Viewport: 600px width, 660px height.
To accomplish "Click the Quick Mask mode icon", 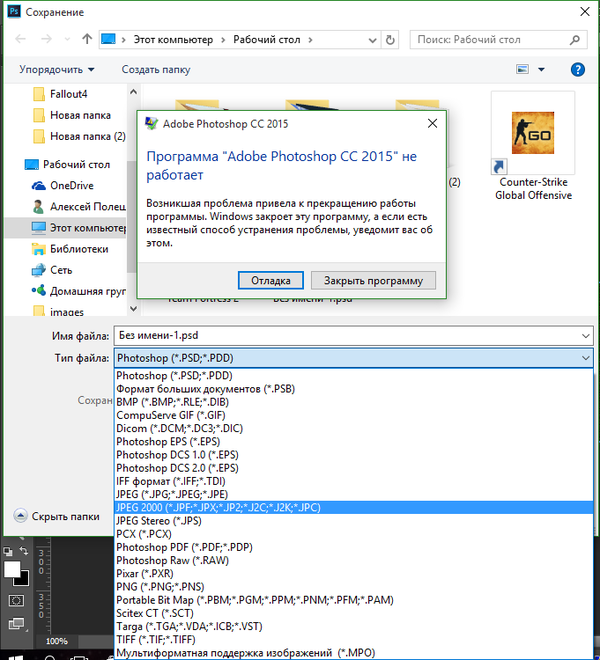I will coord(16,600).
